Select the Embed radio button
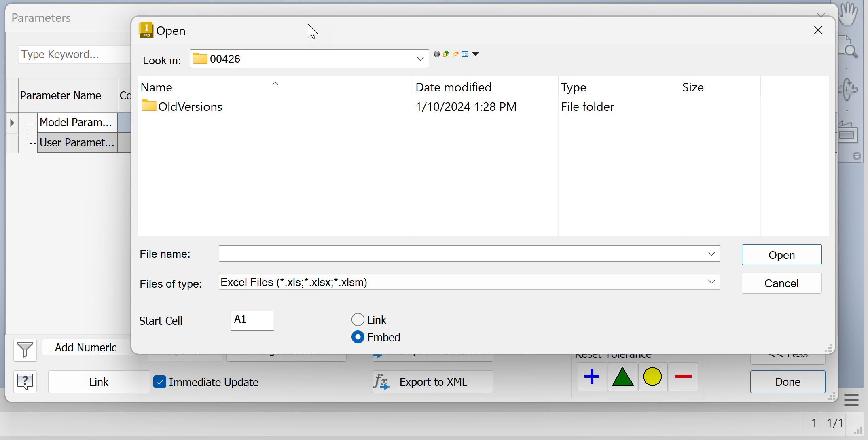 358,337
